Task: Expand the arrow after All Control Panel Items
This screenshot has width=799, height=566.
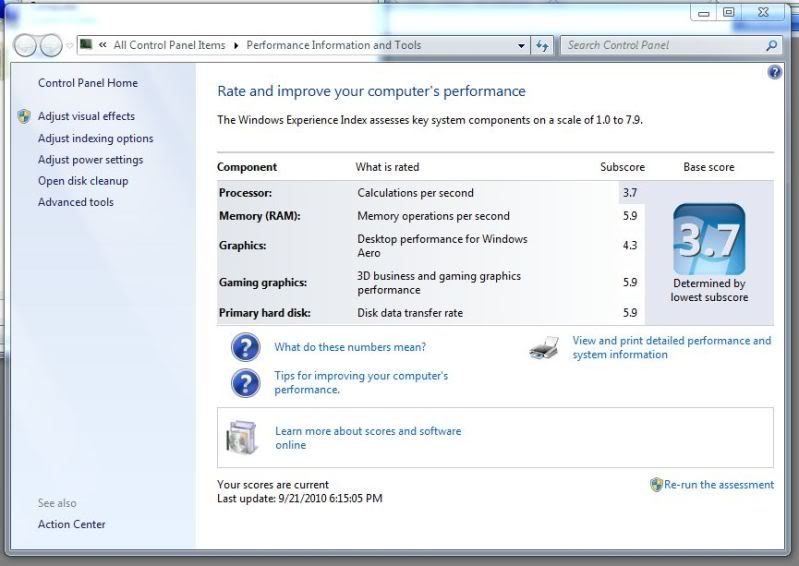Action: (236, 45)
